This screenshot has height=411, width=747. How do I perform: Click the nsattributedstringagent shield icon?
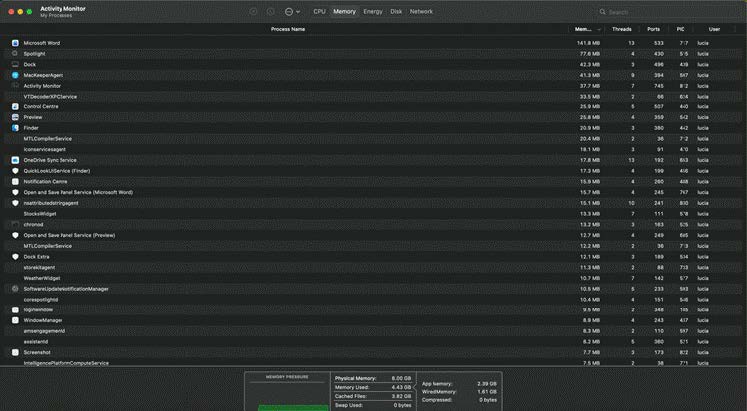(15, 203)
